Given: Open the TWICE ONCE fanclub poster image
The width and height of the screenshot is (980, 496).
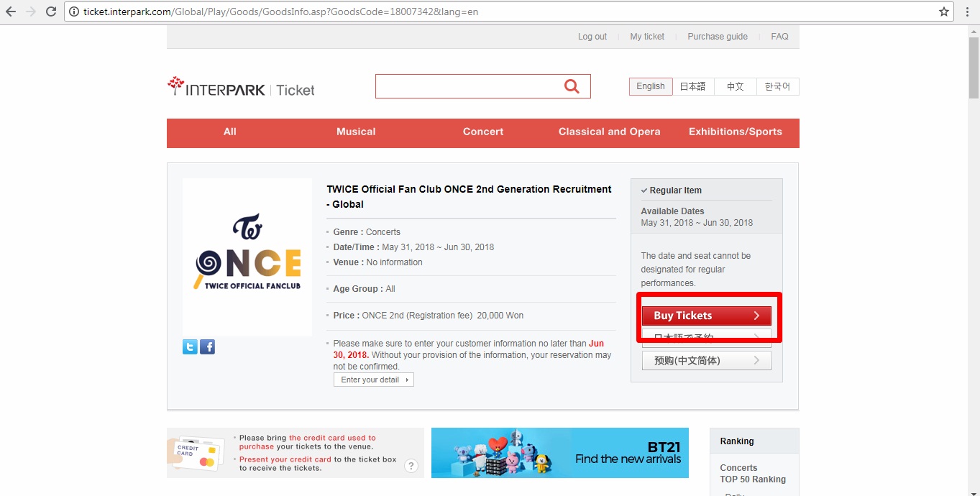Looking at the screenshot, I should tap(247, 257).
